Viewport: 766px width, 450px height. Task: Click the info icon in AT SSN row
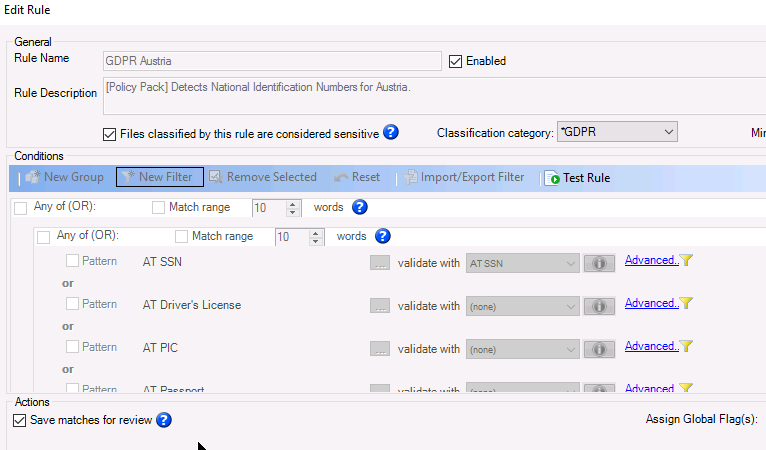599,263
